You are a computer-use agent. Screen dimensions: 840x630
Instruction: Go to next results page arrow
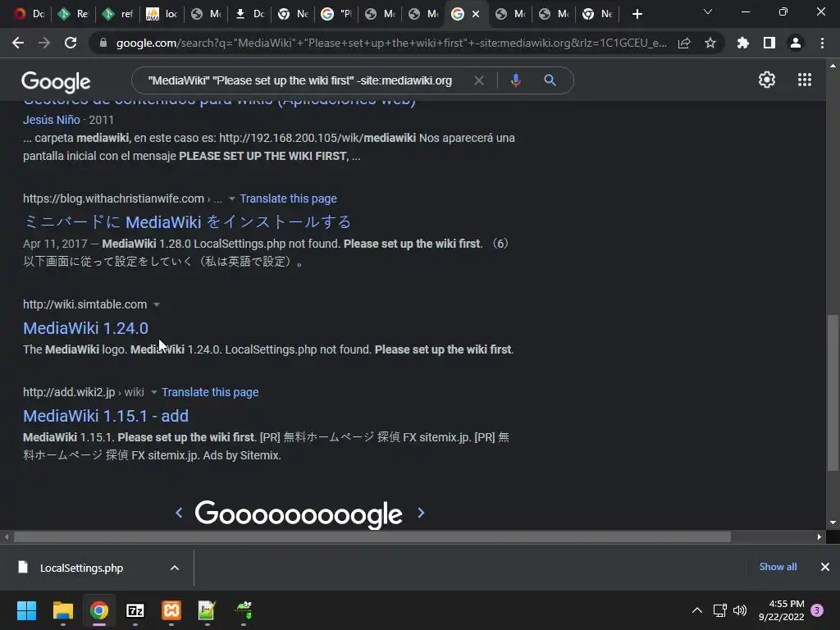[x=421, y=513]
